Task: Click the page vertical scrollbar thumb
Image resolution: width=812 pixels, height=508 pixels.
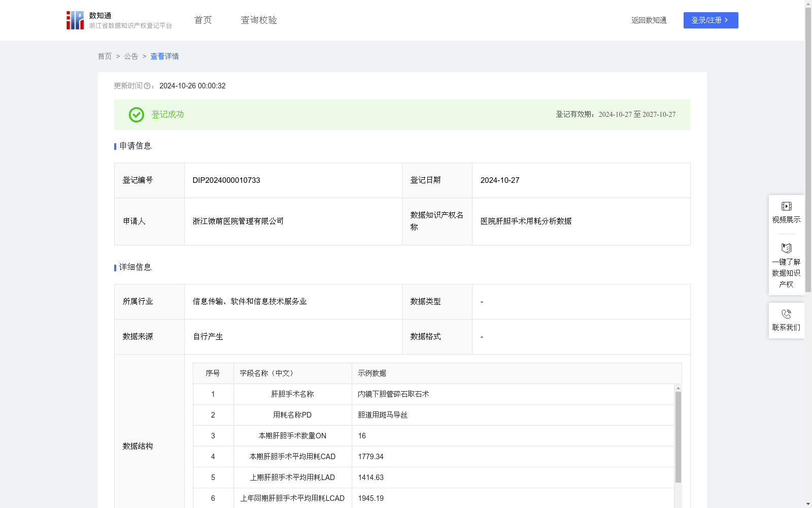Action: [x=808, y=150]
